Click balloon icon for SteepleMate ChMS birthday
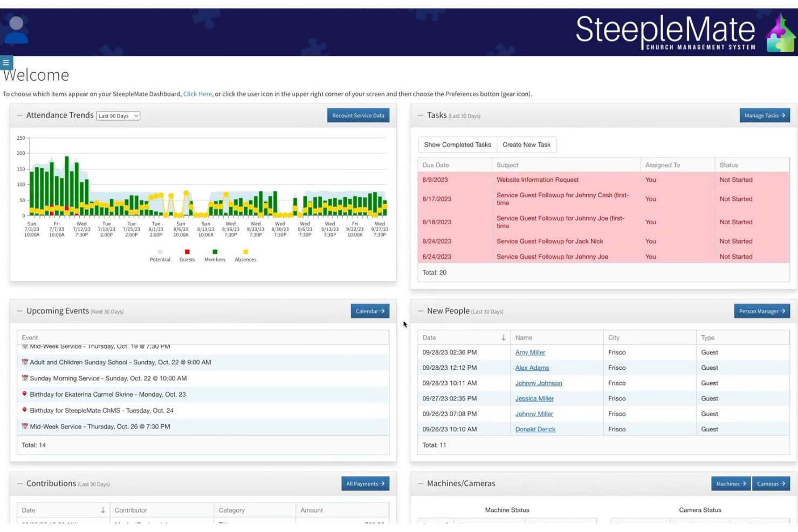 pos(25,410)
